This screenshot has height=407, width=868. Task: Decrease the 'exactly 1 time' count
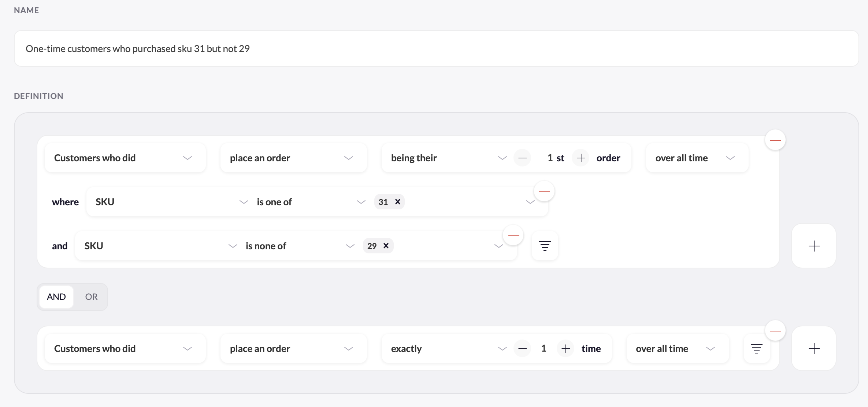[x=522, y=349]
